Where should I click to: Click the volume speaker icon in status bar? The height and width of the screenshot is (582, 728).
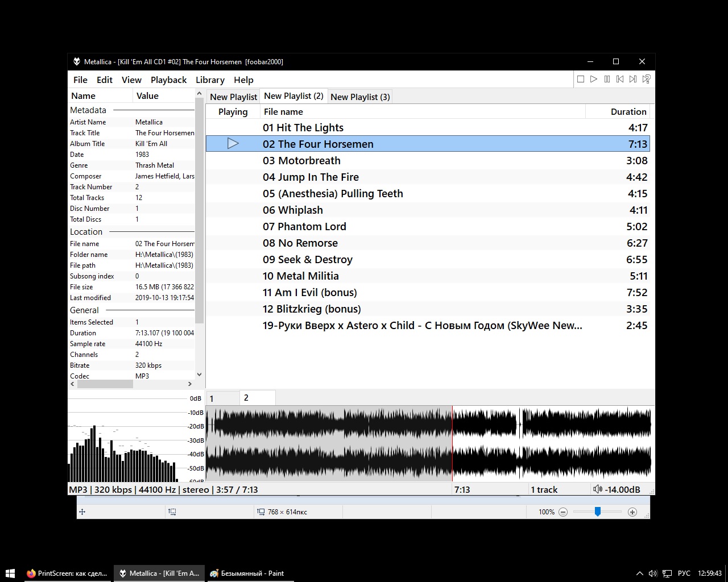pyautogui.click(x=597, y=489)
